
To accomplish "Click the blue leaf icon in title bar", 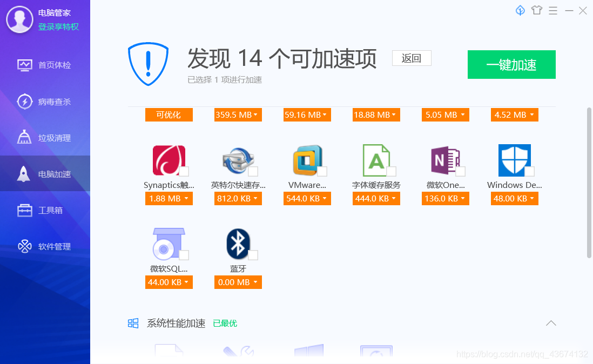I will pos(521,10).
